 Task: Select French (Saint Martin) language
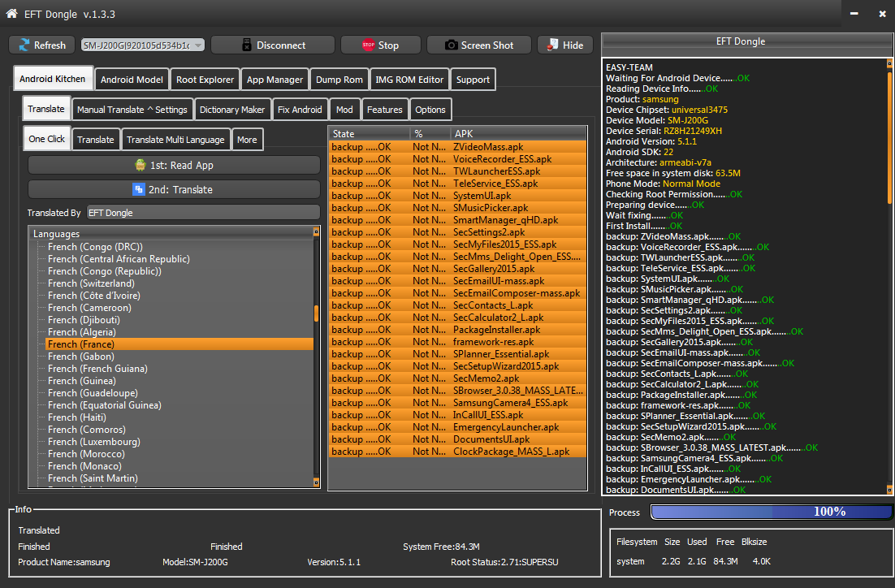tap(93, 478)
